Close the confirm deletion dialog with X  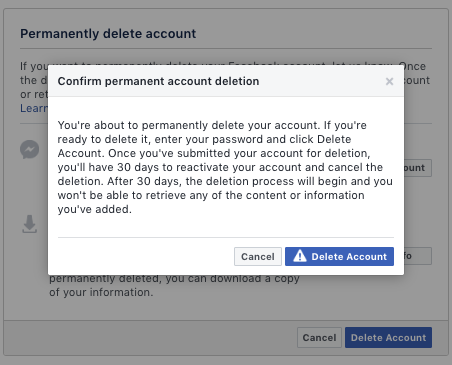[x=389, y=81]
